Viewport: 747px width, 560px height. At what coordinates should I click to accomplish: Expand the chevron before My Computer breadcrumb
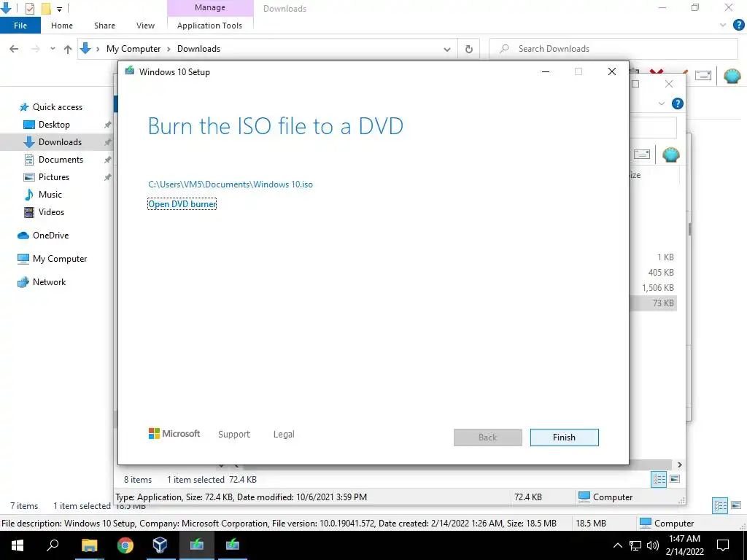click(x=98, y=49)
